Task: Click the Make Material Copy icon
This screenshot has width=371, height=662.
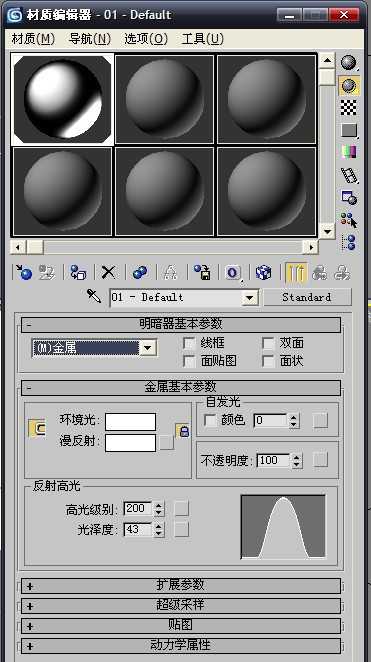Action: [140, 273]
